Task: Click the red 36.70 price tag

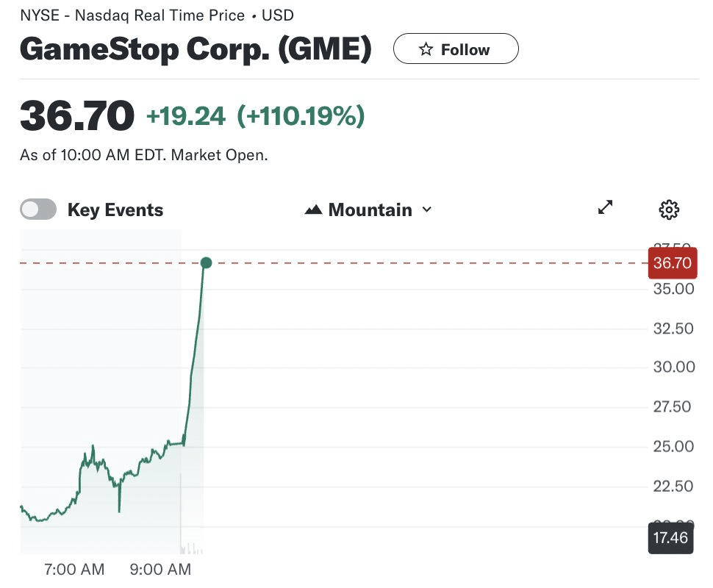Action: (672, 263)
